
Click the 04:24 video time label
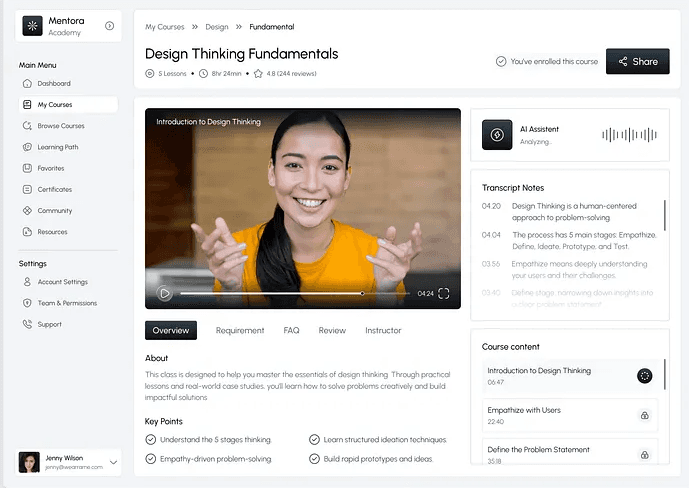click(425, 293)
